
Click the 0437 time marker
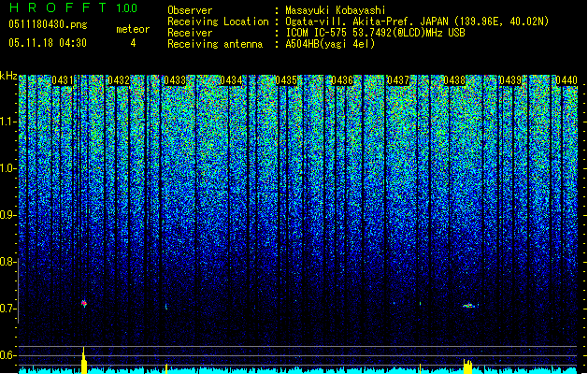click(398, 80)
